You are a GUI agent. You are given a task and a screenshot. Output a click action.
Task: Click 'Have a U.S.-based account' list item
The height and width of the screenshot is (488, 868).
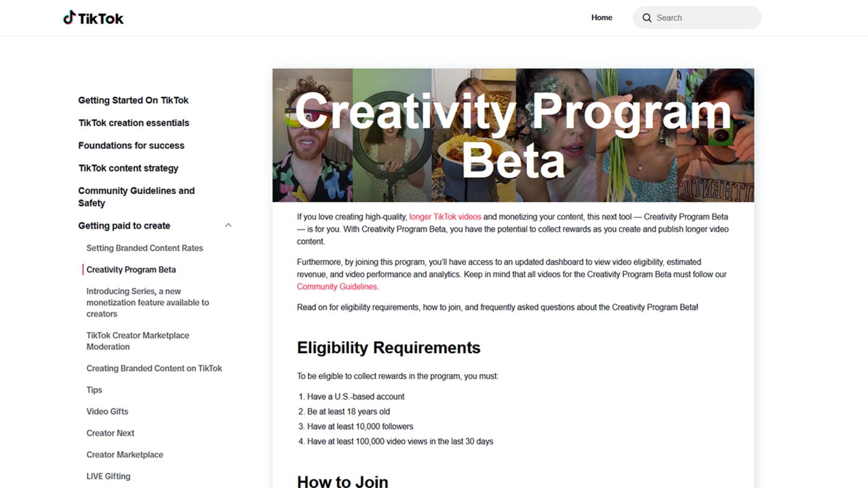click(x=356, y=396)
